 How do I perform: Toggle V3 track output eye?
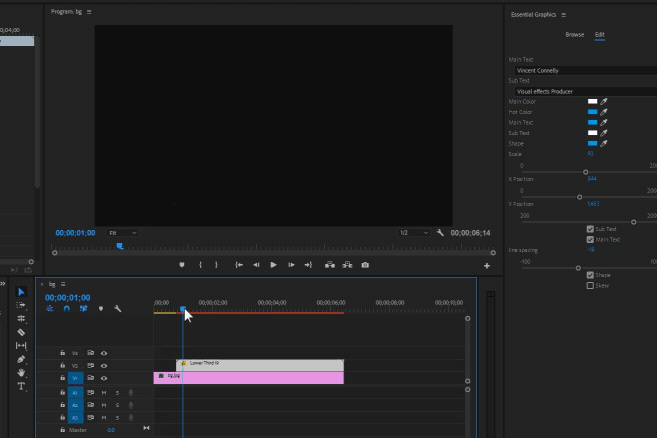pos(104,353)
